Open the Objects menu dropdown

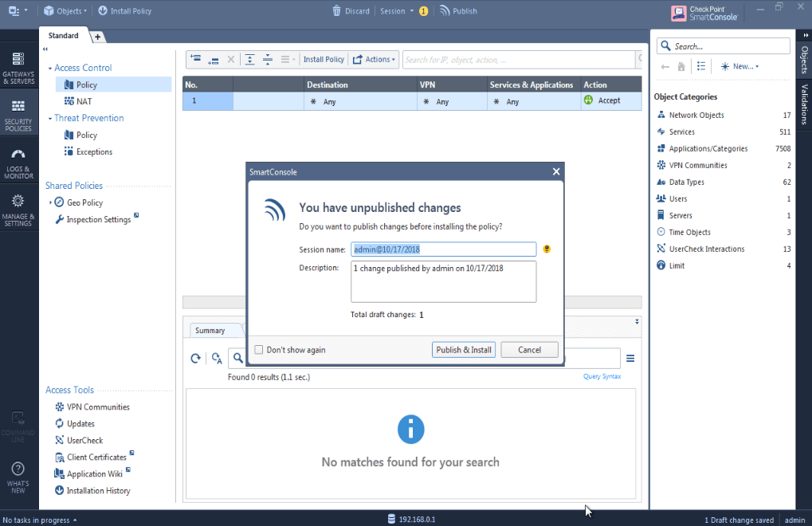coord(65,11)
